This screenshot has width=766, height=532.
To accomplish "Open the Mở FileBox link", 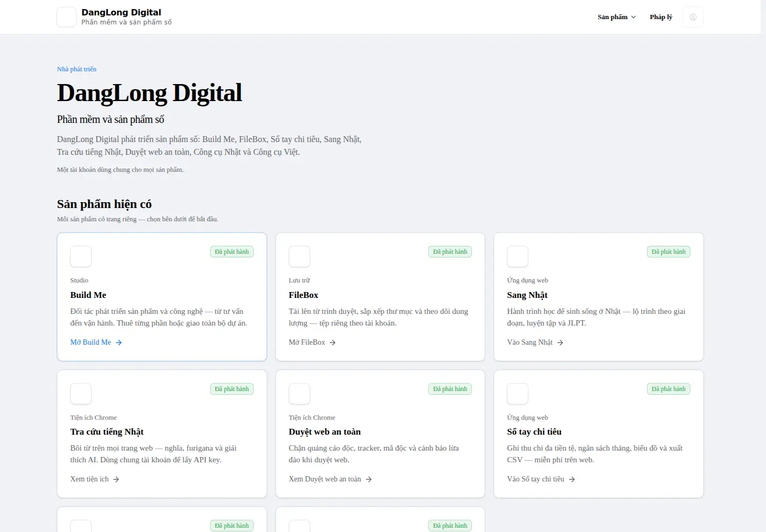I will (x=312, y=343).
